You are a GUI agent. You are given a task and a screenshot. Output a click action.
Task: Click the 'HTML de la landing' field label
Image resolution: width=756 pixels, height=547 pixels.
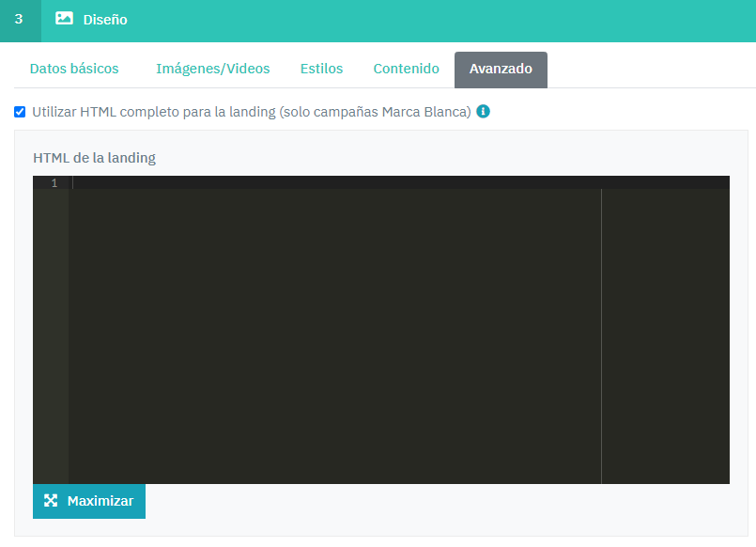tap(94, 158)
